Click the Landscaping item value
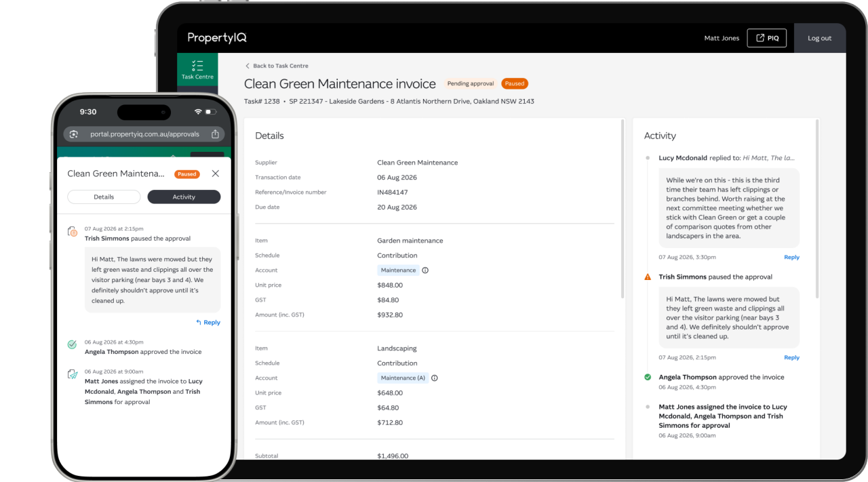868x482 pixels. point(397,348)
